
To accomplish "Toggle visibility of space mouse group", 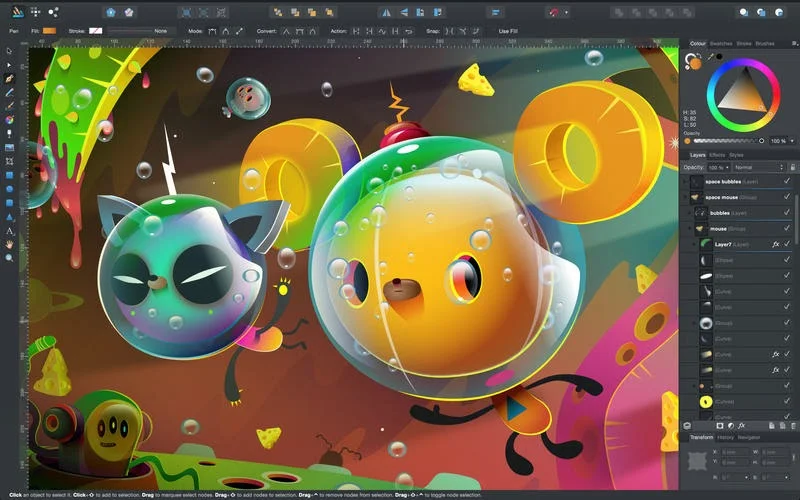I will click(x=787, y=197).
